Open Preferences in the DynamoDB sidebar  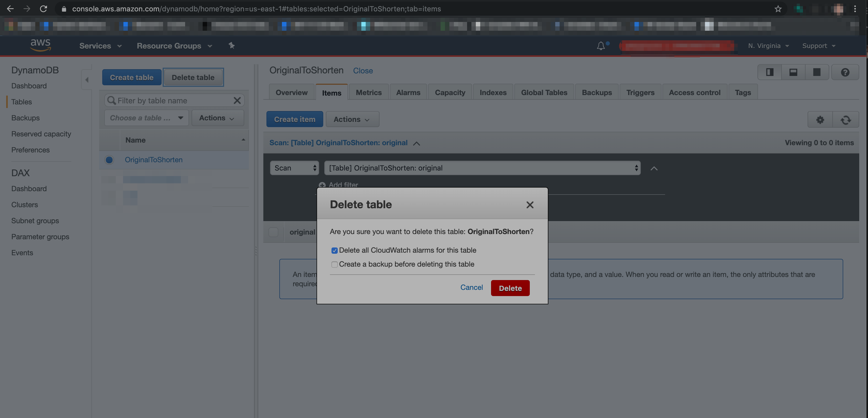(x=30, y=150)
